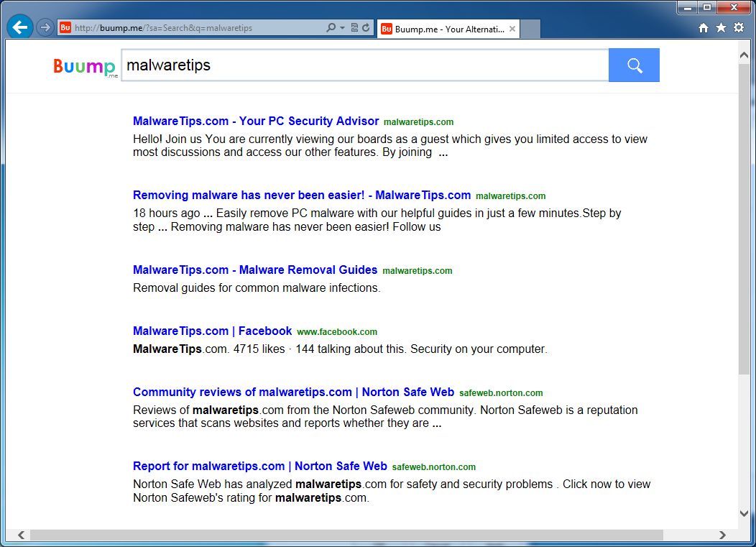Open Community reviews of malwaretips.com result
Viewport: 756px width, 547px height.
pos(294,392)
